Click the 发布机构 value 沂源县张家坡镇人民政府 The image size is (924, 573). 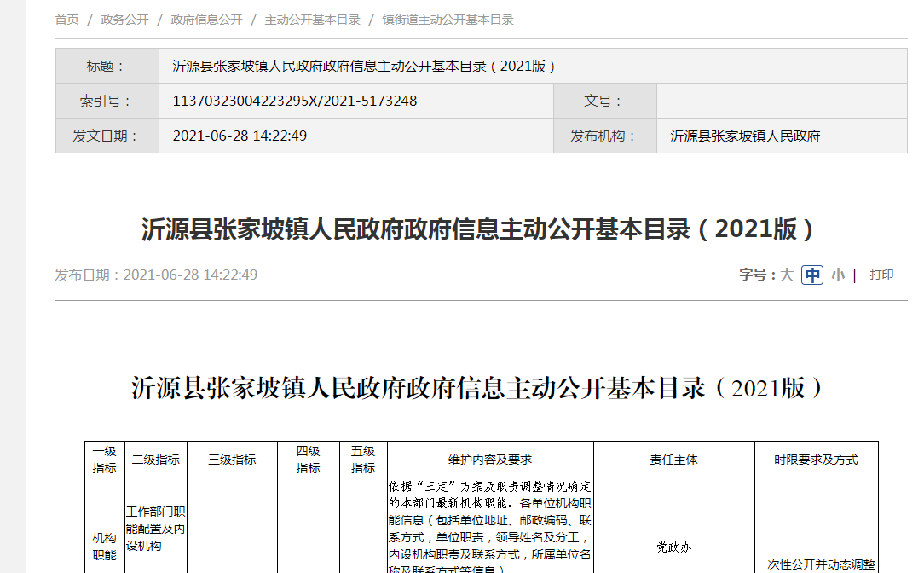[745, 136]
